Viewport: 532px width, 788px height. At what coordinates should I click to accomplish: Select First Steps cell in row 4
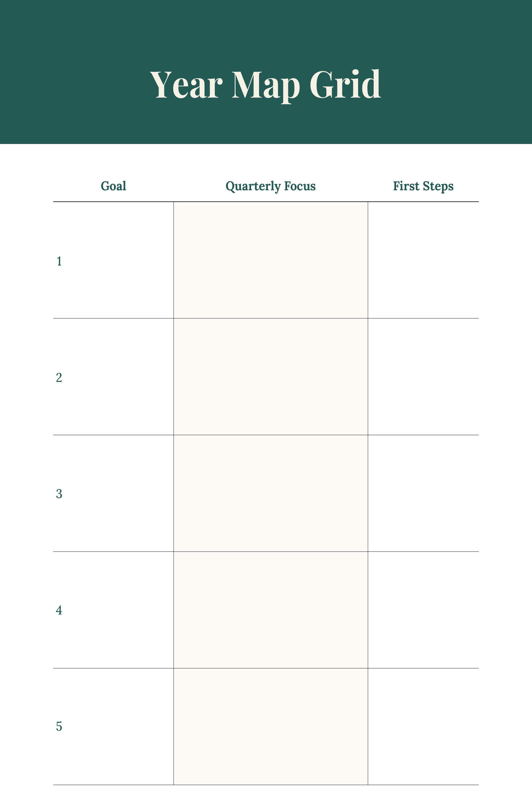tap(423, 610)
